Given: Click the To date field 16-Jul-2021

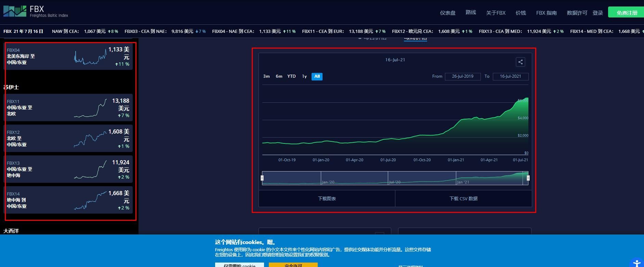Looking at the screenshot, I should point(511,76).
